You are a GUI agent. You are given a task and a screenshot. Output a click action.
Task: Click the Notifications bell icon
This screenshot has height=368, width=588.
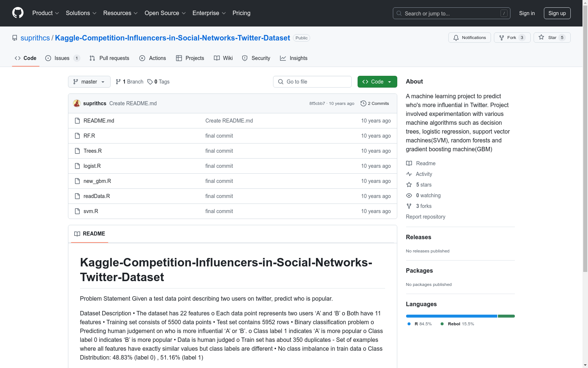[x=456, y=38]
